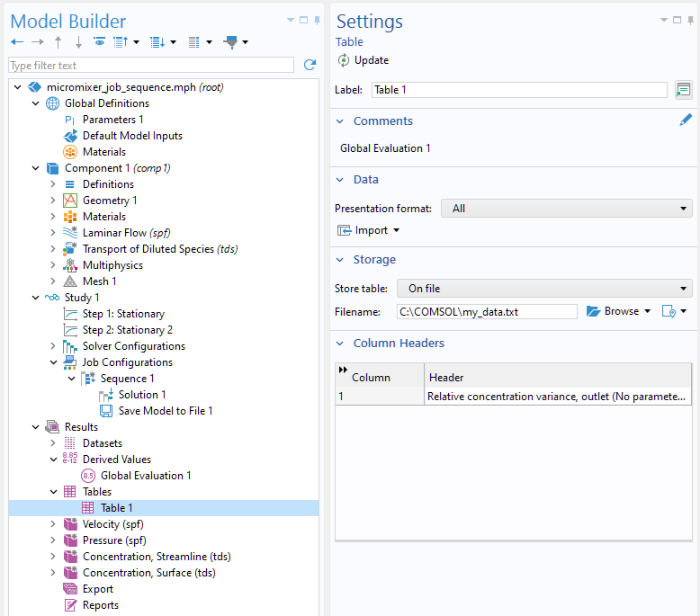Click the refresh icon beside the filter box

coord(310,65)
